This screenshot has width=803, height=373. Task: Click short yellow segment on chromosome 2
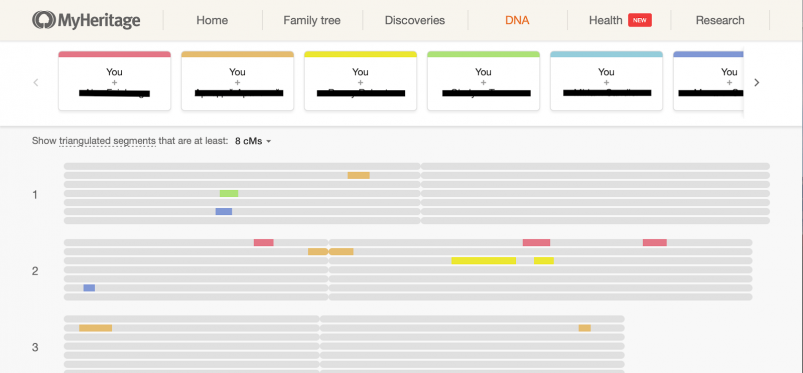tap(544, 260)
